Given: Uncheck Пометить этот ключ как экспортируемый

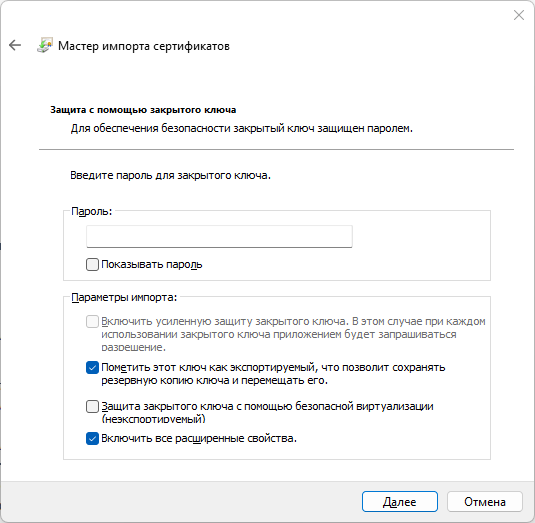Looking at the screenshot, I should (x=92, y=367).
